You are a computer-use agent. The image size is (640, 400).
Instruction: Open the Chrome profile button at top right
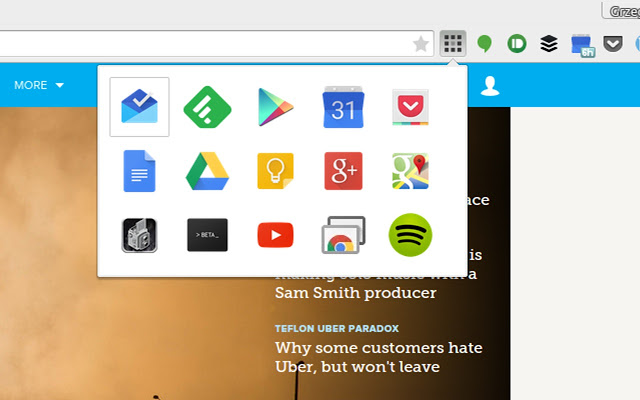[621, 11]
